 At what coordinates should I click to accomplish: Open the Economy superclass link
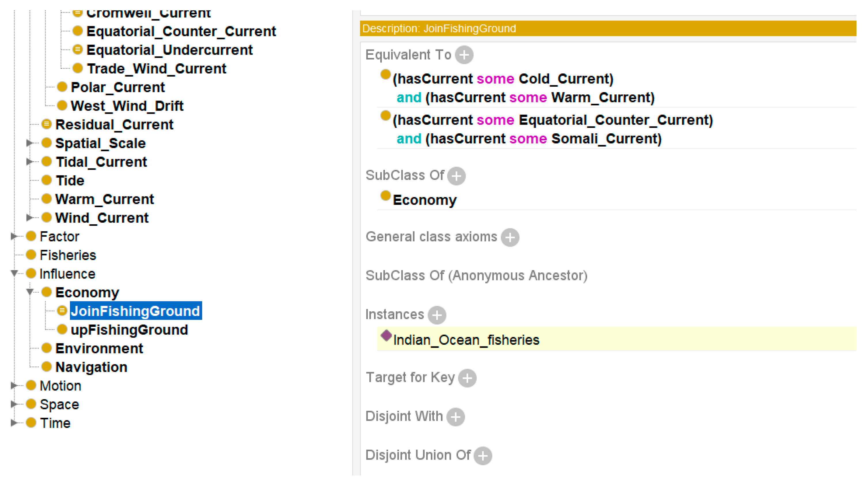(425, 200)
